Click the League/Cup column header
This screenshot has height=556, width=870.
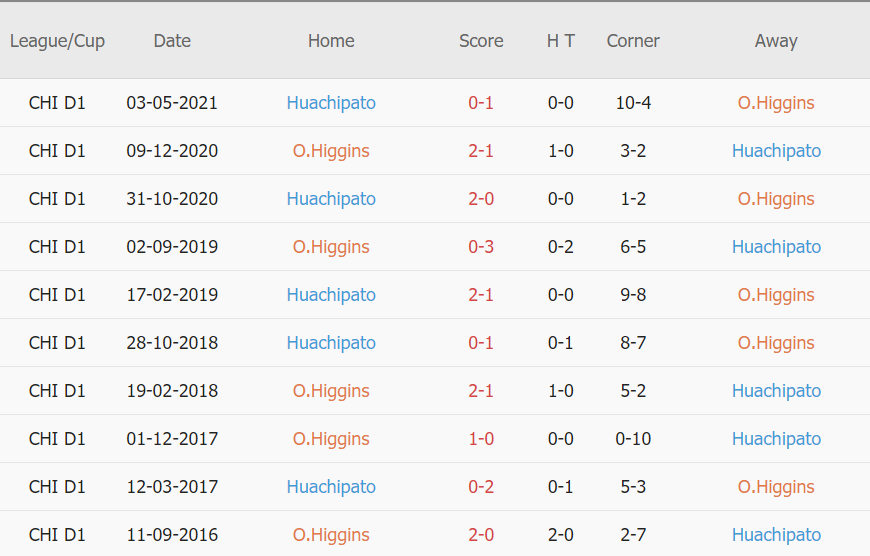tap(57, 41)
